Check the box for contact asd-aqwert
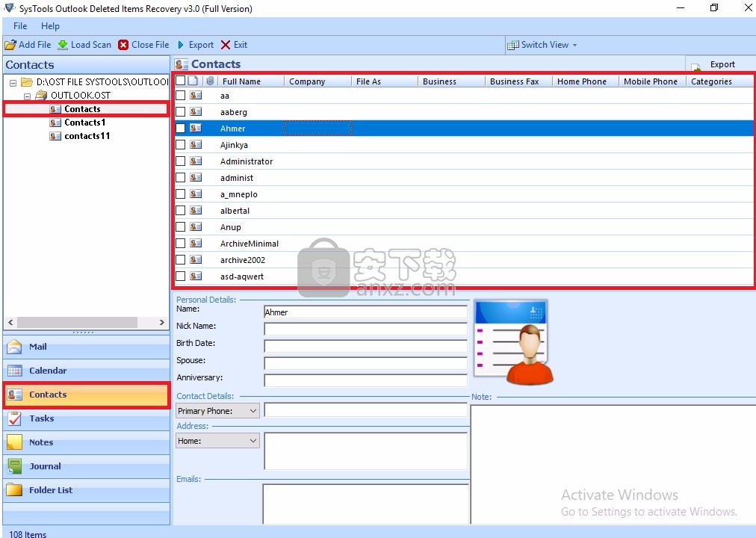 [x=180, y=276]
